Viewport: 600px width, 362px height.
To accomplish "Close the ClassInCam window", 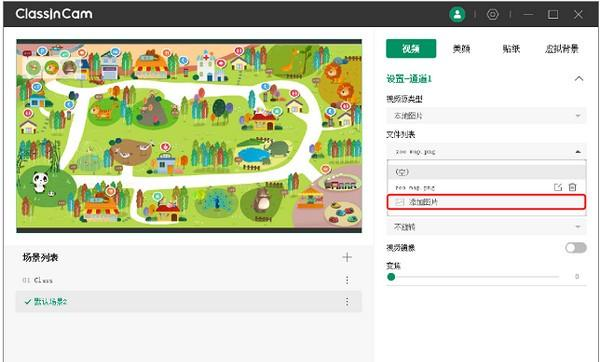I will [x=578, y=15].
